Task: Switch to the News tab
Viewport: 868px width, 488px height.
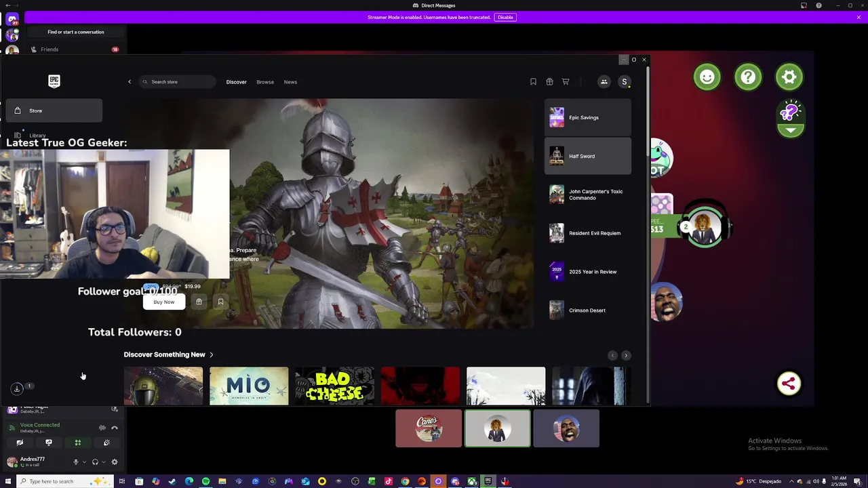Action: pos(290,82)
